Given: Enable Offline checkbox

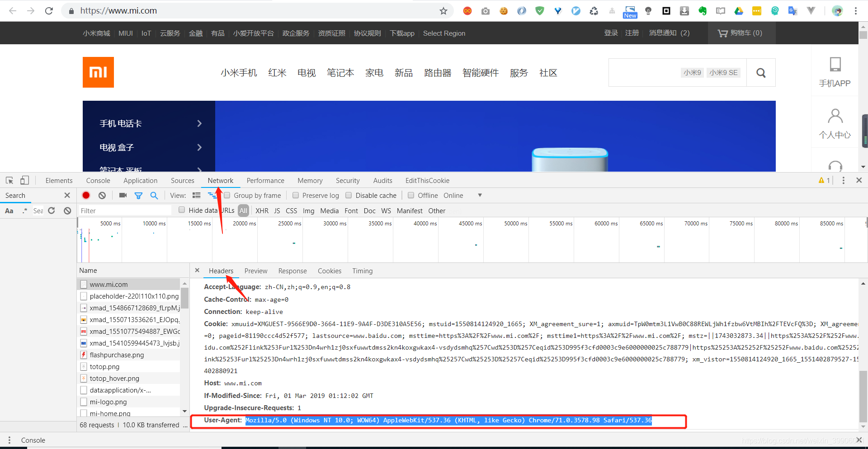Looking at the screenshot, I should 411,195.
